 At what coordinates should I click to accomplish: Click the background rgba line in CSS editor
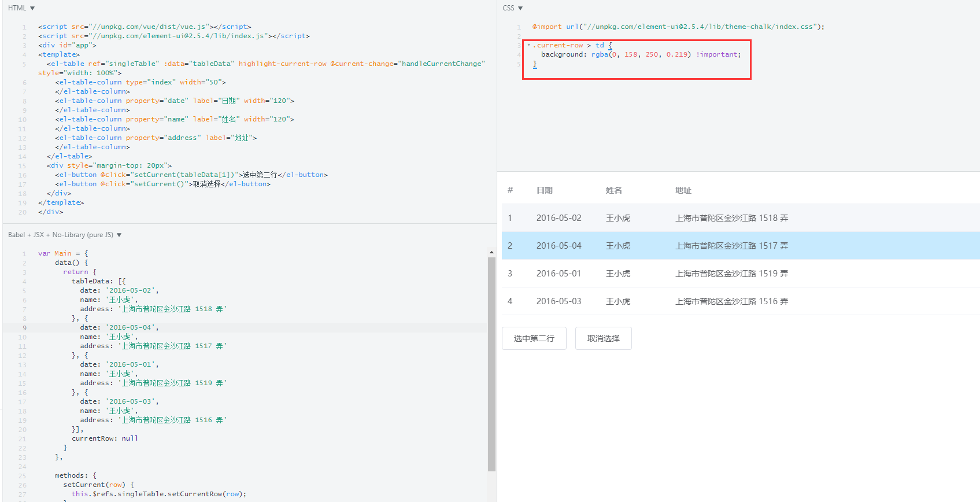click(x=641, y=54)
